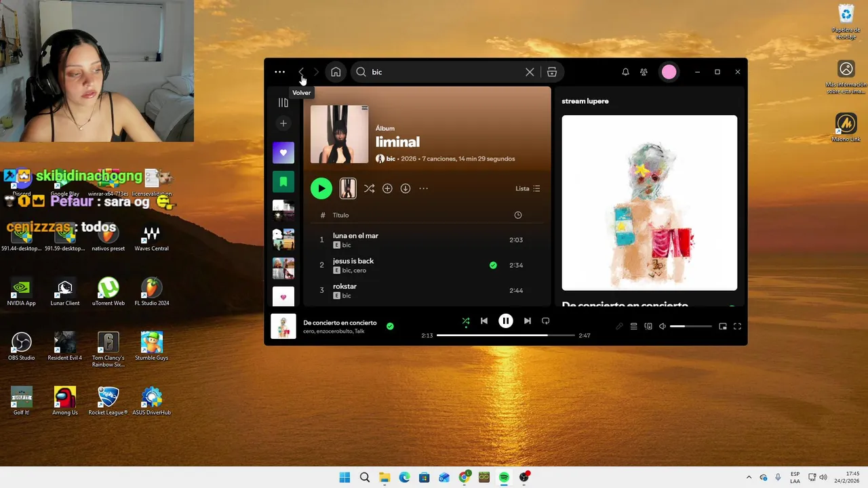
Task: Open the Spotify three-dots menu
Action: [x=279, y=72]
